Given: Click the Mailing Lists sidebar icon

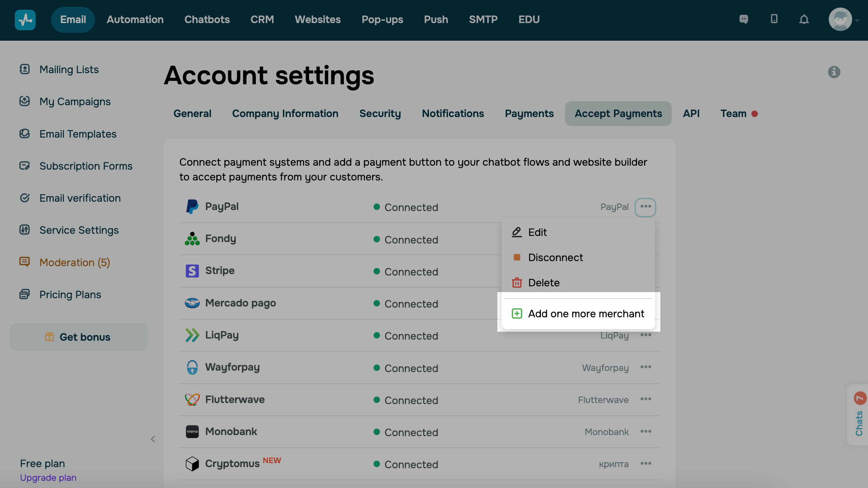Looking at the screenshot, I should 24,69.
